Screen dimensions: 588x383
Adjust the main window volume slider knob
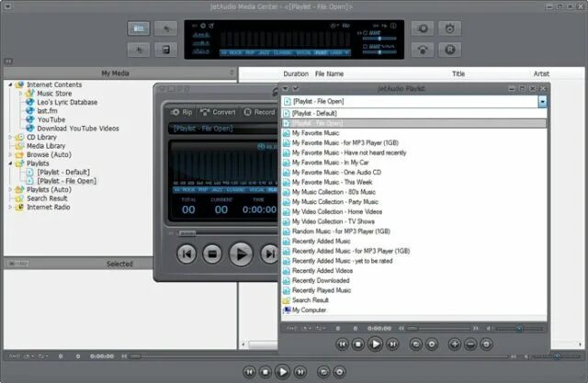tap(557, 356)
